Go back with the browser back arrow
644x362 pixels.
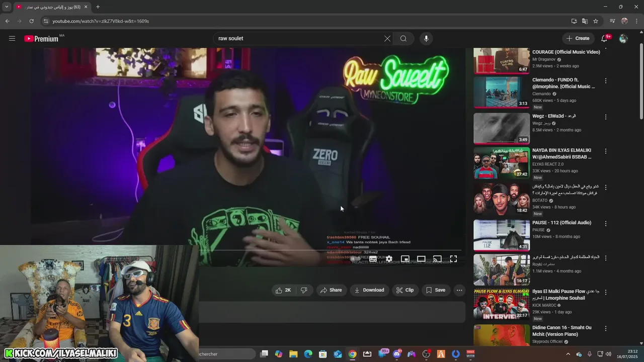click(7, 21)
